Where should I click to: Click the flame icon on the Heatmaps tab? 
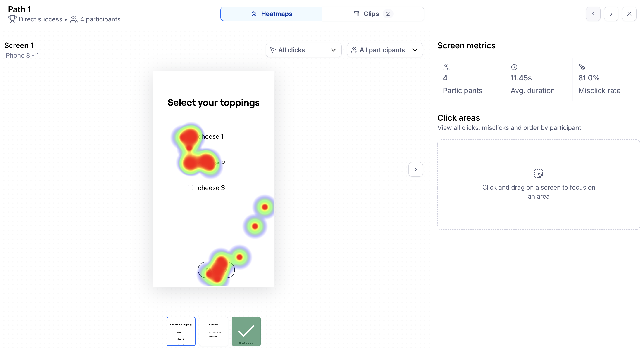(254, 14)
